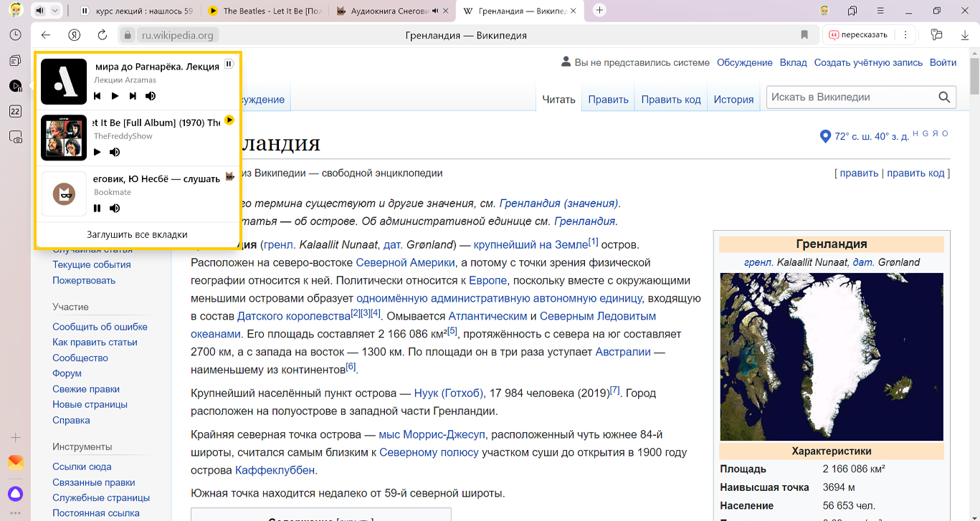Click the plus icon in left sidebar
The height and width of the screenshot is (521, 980).
coord(15,437)
